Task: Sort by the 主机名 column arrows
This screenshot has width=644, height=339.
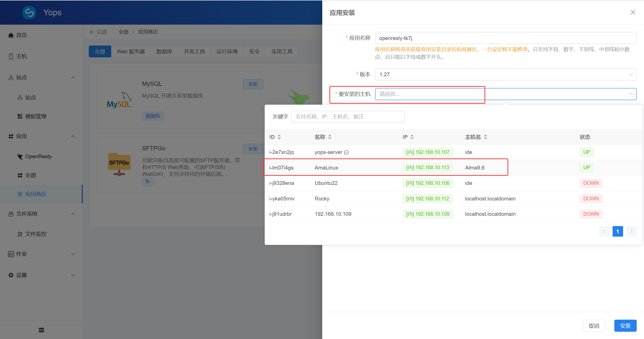Action: (485, 137)
